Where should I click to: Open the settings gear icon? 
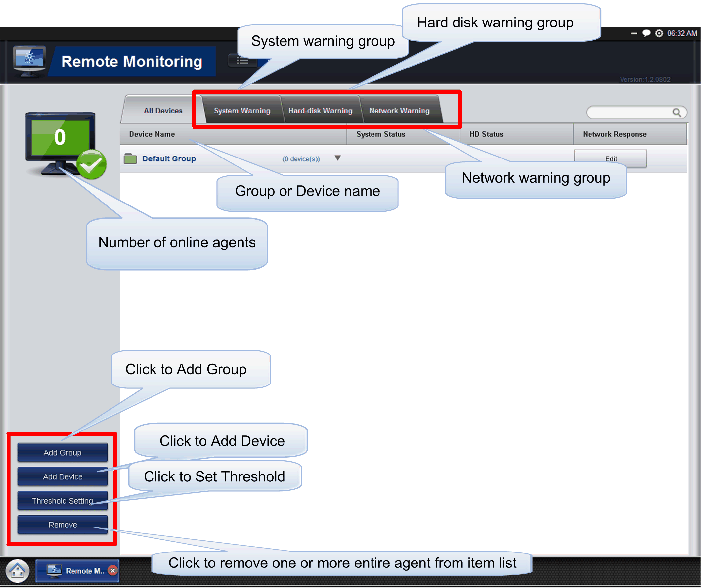coord(659,33)
